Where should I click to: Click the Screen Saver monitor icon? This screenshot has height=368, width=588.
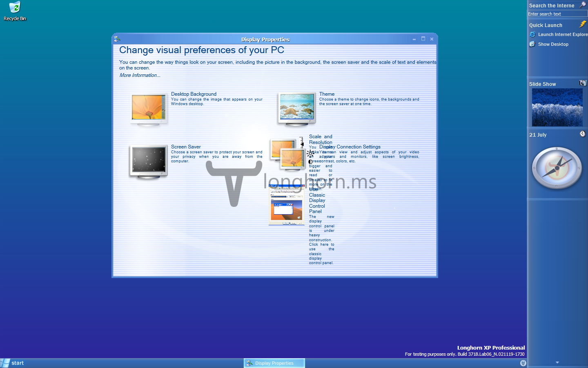(149, 162)
